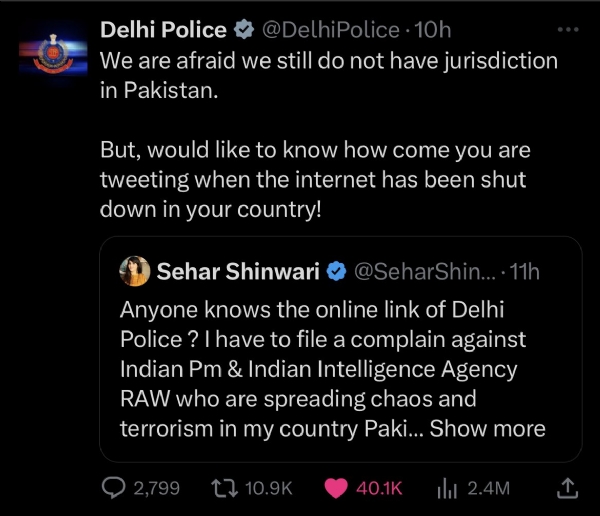The image size is (600, 516).
Task: Open the quoted tweet body text
Action: [x=320, y=369]
